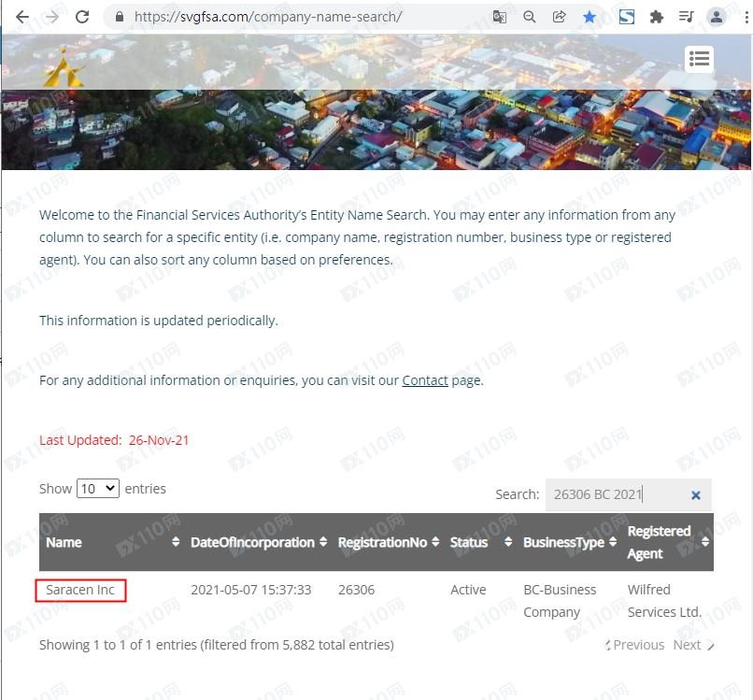Screen dimensions: 753x700
Task: Reload the page with refresh icon
Action: [82, 17]
